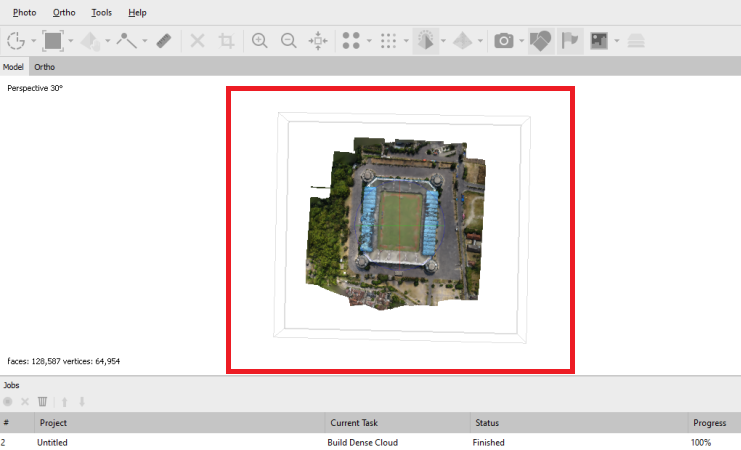Show the sparse point cloud view
741x450 pixels.
[351, 41]
